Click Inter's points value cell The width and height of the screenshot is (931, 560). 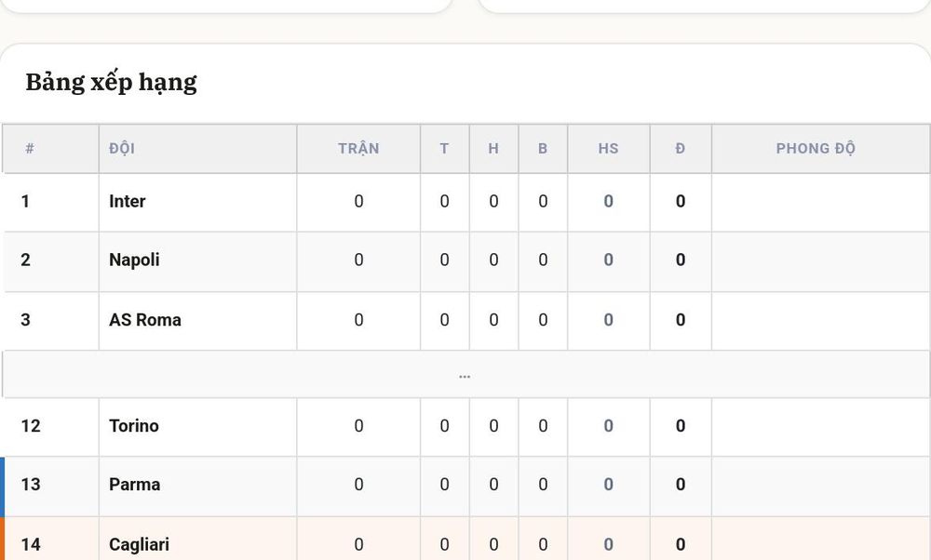pyautogui.click(x=681, y=202)
